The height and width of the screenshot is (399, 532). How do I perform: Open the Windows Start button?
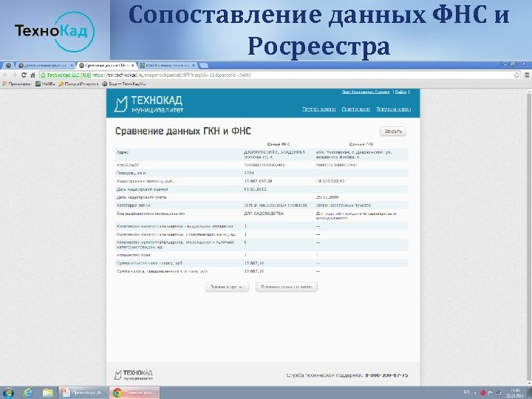click(x=8, y=392)
